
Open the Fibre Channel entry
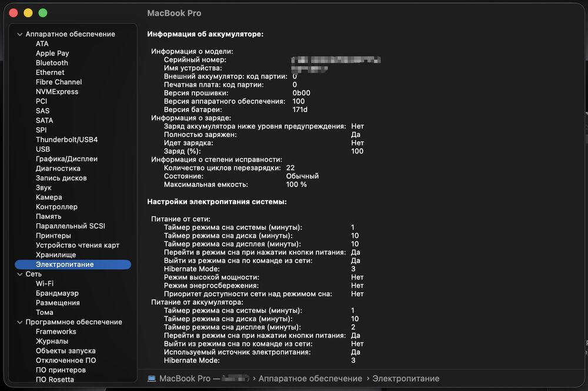tap(58, 82)
